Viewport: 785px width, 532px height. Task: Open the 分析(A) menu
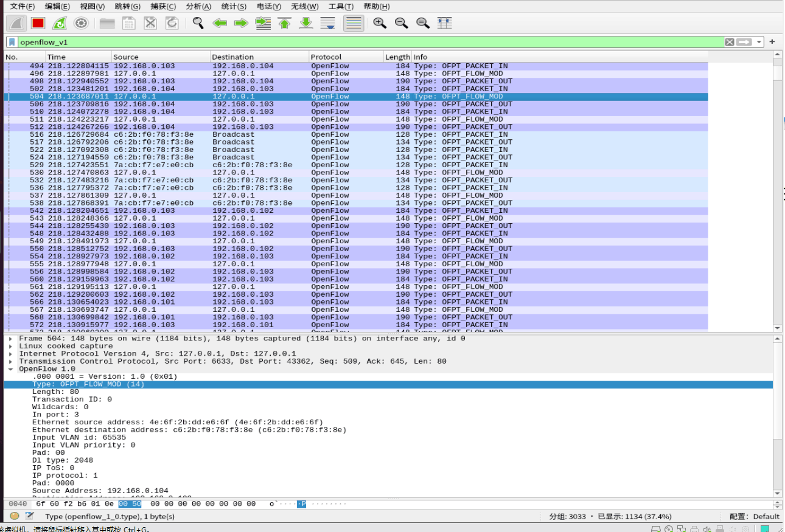(198, 7)
